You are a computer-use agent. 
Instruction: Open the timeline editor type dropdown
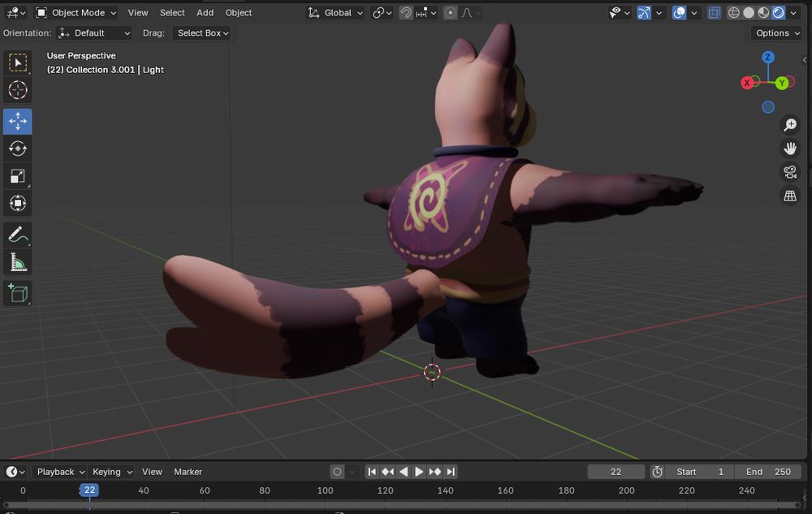click(x=15, y=472)
